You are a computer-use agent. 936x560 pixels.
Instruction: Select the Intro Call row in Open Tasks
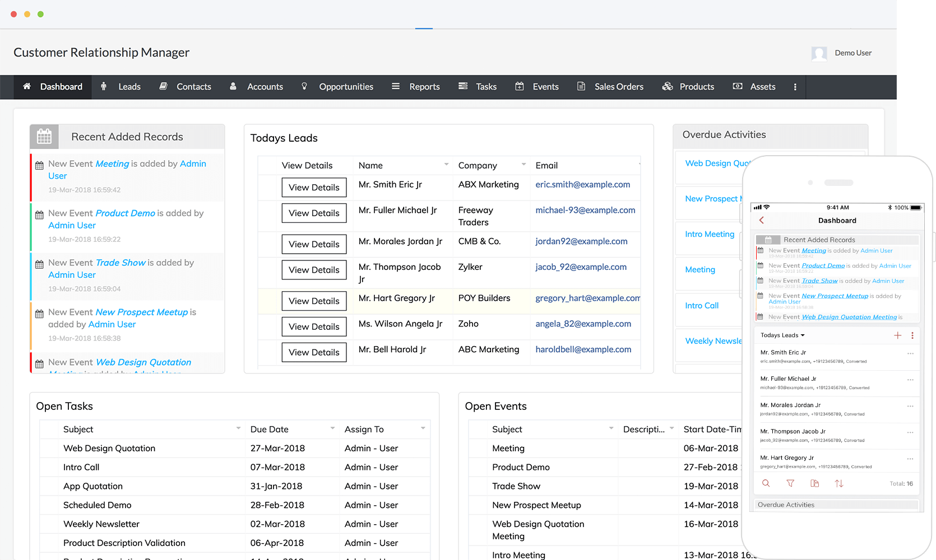(x=81, y=467)
